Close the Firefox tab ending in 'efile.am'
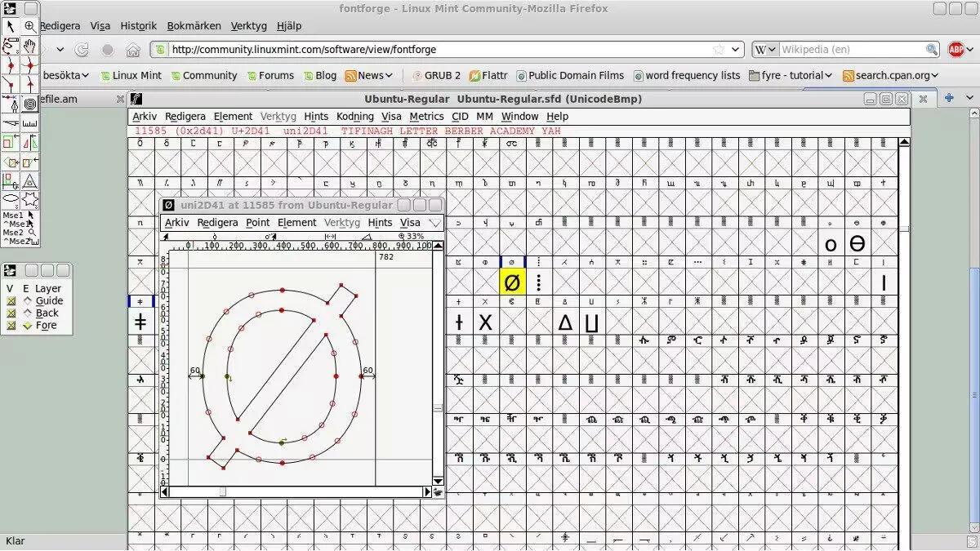This screenshot has height=551, width=980. [122, 99]
